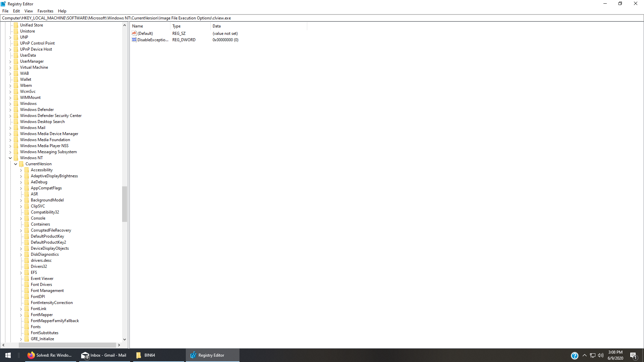Open Inbox - Gmail - Mail taskbar app
The image size is (644, 362).
(104, 355)
